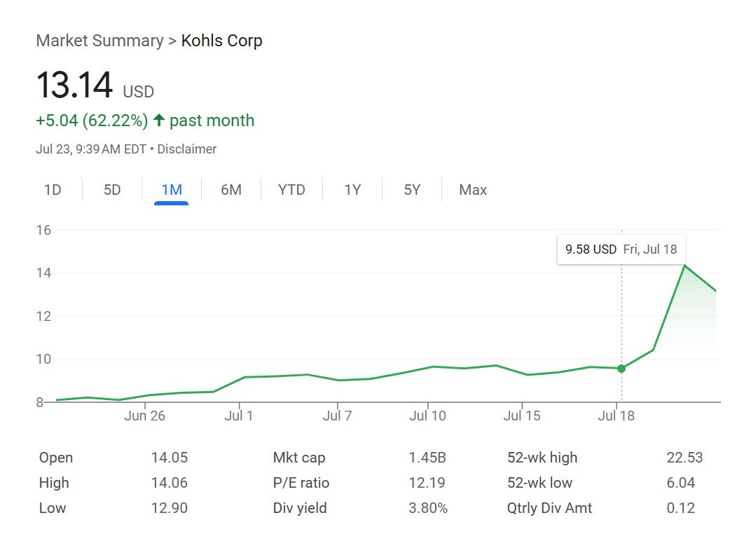Click the P/E ratio label
756x541 pixels.
(301, 483)
